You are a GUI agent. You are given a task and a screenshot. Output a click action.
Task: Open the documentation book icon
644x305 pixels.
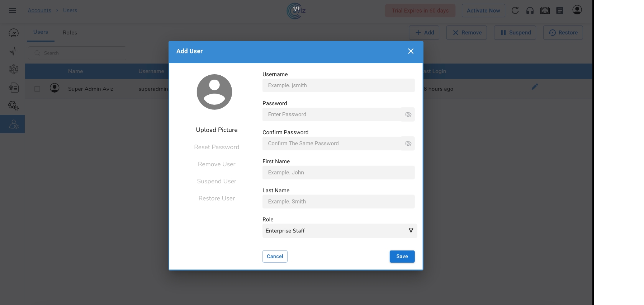545,10
